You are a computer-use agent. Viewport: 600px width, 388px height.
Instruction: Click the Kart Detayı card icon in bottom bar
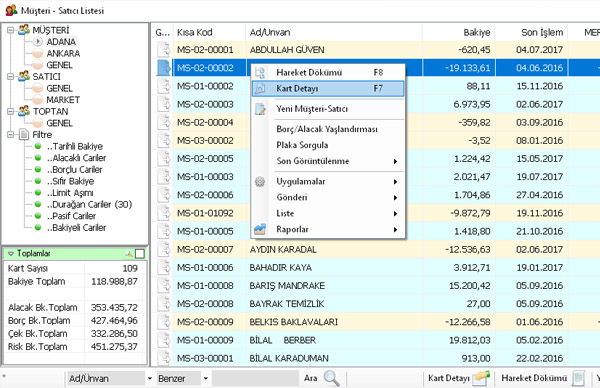coord(481,378)
